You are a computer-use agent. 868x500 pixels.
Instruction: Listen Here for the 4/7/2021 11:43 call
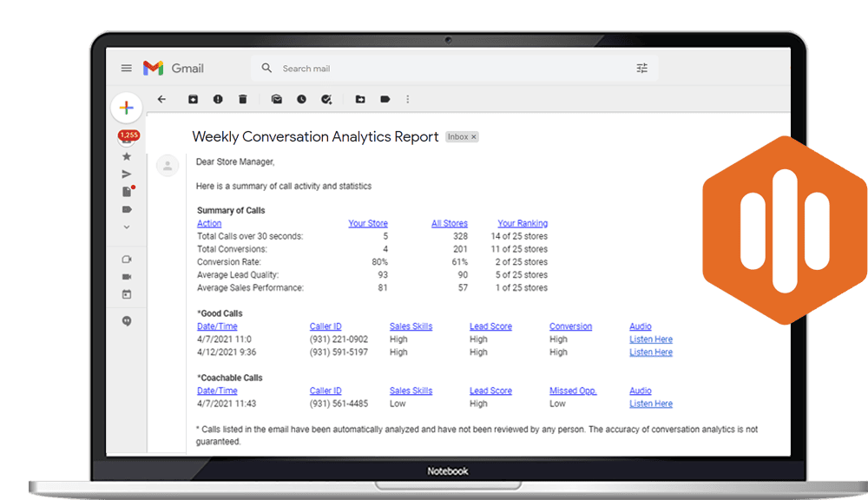pos(651,404)
